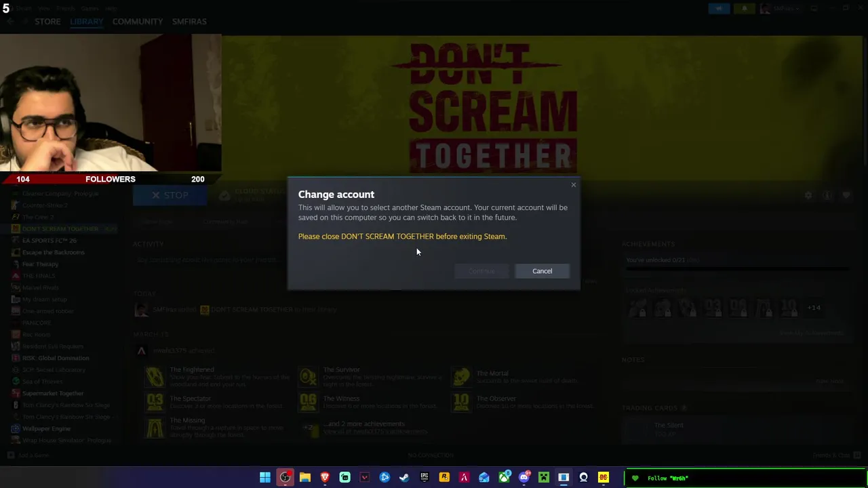
Task: Click '...and 2 more achievements' link
Action: [x=364, y=424]
